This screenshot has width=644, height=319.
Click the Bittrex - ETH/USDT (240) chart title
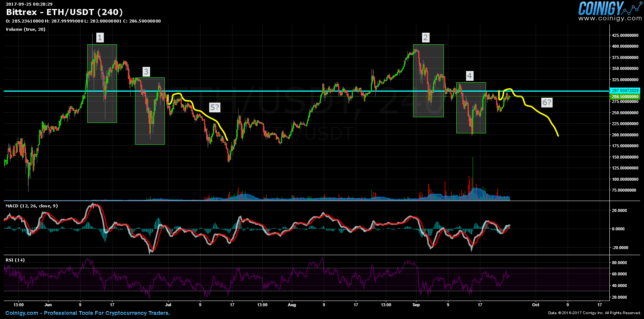pos(64,12)
